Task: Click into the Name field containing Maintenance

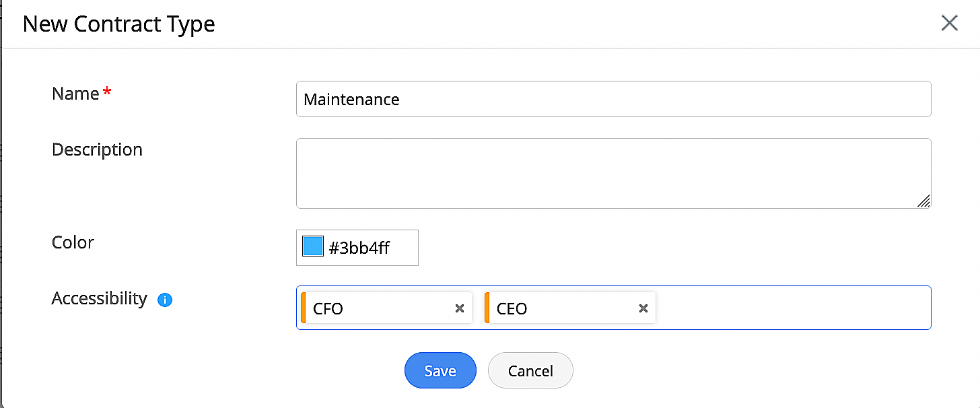Action: pos(612,100)
